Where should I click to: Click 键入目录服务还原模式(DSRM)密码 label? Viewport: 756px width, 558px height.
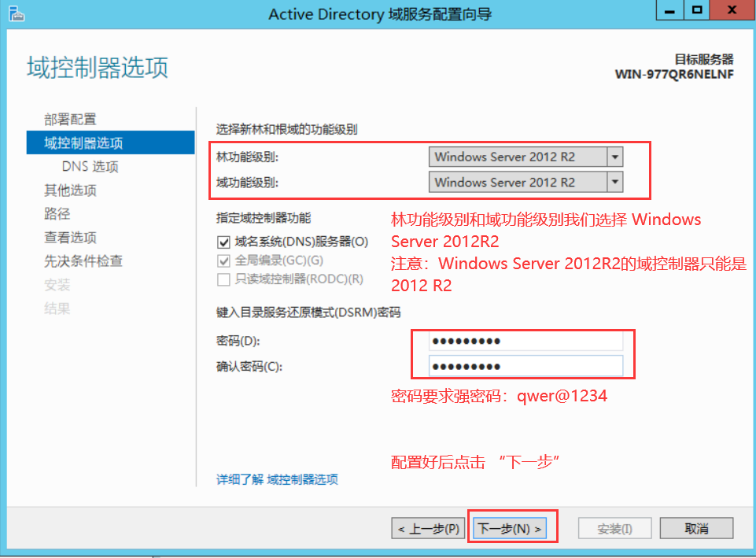click(x=308, y=312)
